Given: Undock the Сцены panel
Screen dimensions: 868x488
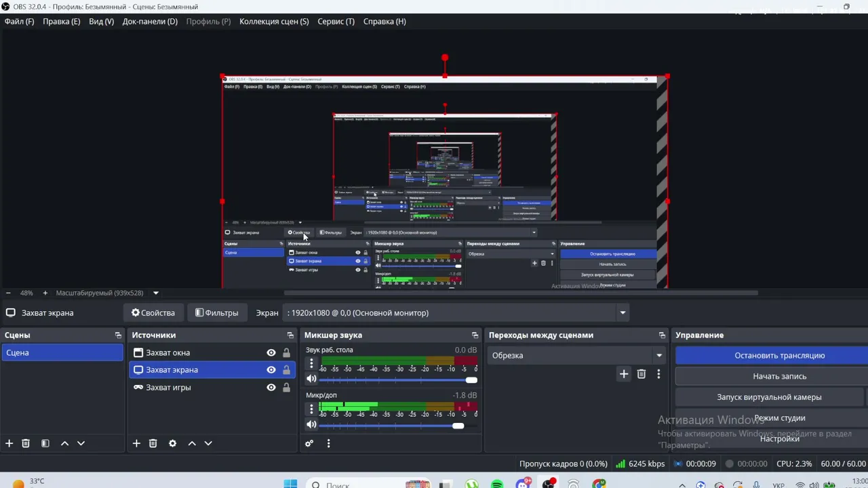Looking at the screenshot, I should (118, 335).
